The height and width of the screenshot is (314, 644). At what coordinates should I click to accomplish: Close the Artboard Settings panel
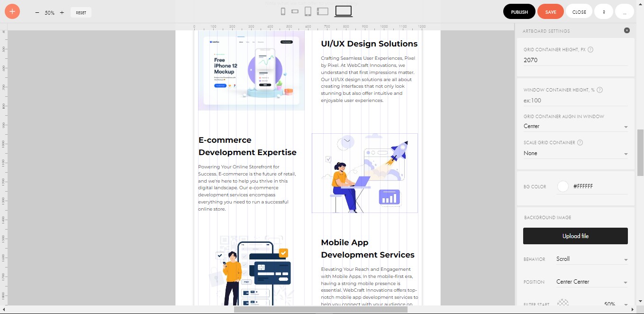627,30
